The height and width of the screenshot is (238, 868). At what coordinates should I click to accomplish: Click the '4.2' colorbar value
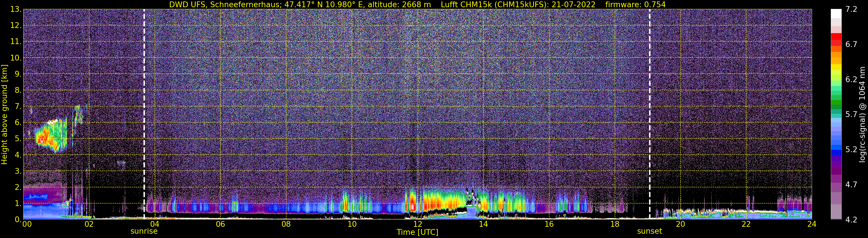click(x=851, y=220)
